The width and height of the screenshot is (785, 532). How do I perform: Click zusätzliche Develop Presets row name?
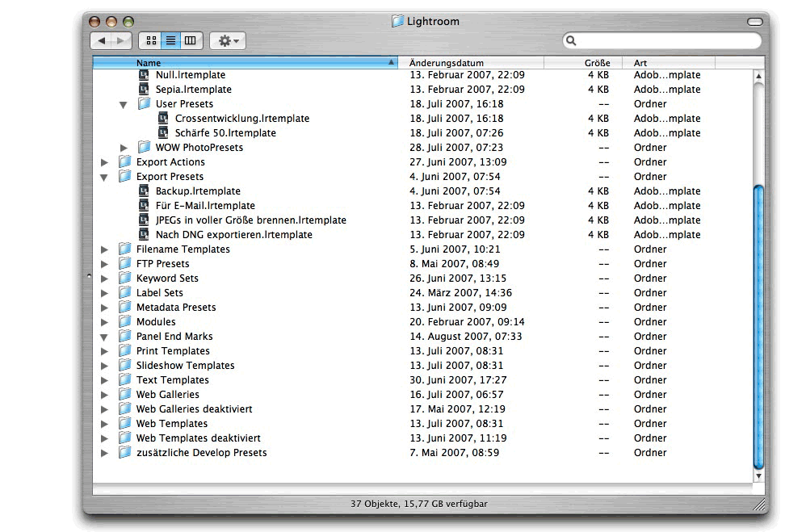click(x=201, y=452)
